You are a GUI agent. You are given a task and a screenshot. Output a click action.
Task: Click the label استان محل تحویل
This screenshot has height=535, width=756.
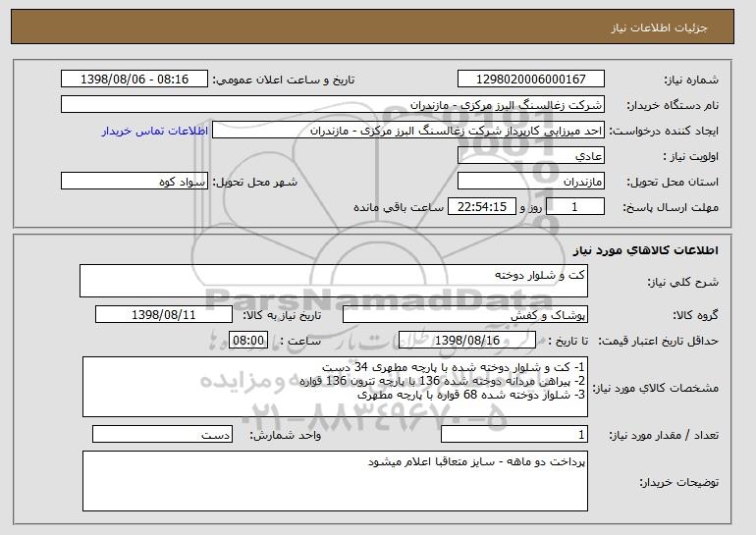pyautogui.click(x=673, y=182)
